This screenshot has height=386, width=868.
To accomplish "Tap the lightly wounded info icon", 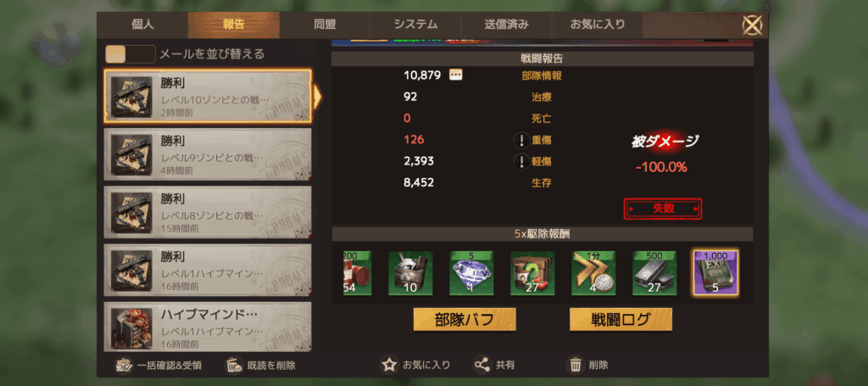I will coord(521,162).
